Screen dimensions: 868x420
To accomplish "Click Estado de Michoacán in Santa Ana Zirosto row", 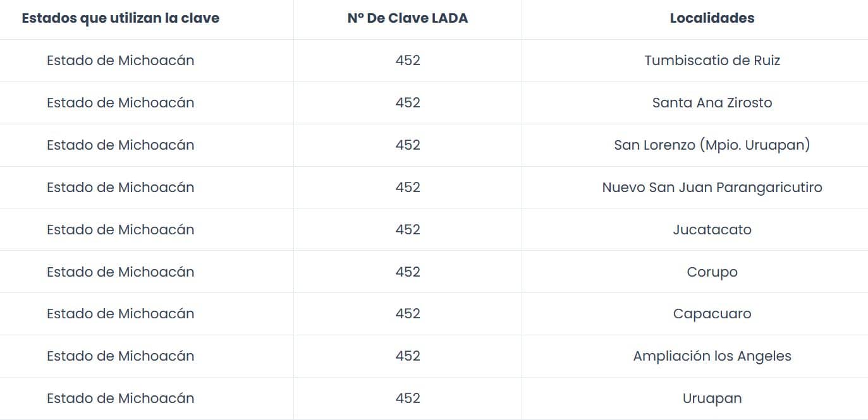I will tap(120, 103).
